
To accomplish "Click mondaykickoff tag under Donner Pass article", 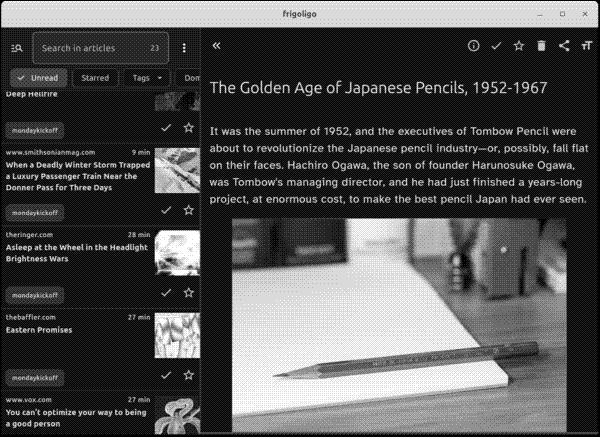I will pos(35,213).
